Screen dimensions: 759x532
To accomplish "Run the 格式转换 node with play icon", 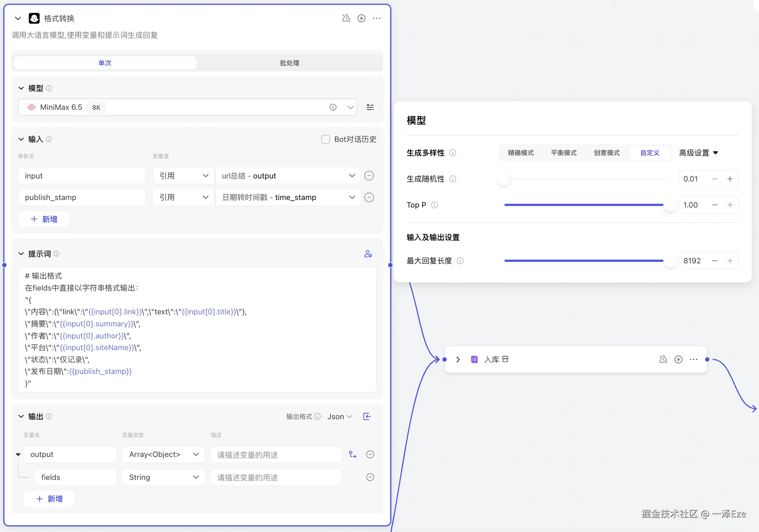I will [x=361, y=18].
